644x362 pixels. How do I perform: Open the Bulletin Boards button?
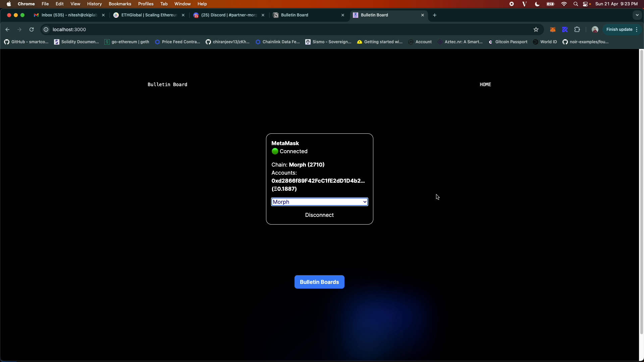[x=319, y=282]
